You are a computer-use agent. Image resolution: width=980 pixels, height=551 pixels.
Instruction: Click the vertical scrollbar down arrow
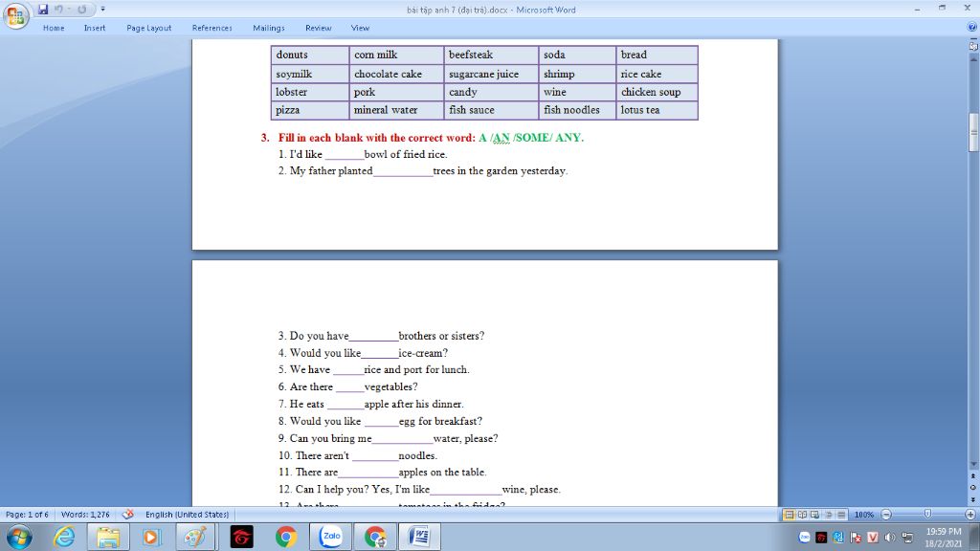(x=973, y=465)
